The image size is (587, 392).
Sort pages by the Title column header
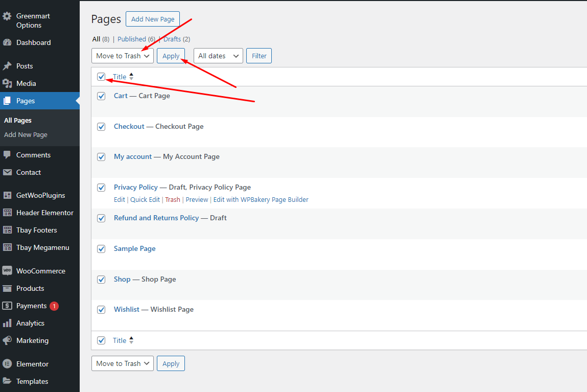120,77
